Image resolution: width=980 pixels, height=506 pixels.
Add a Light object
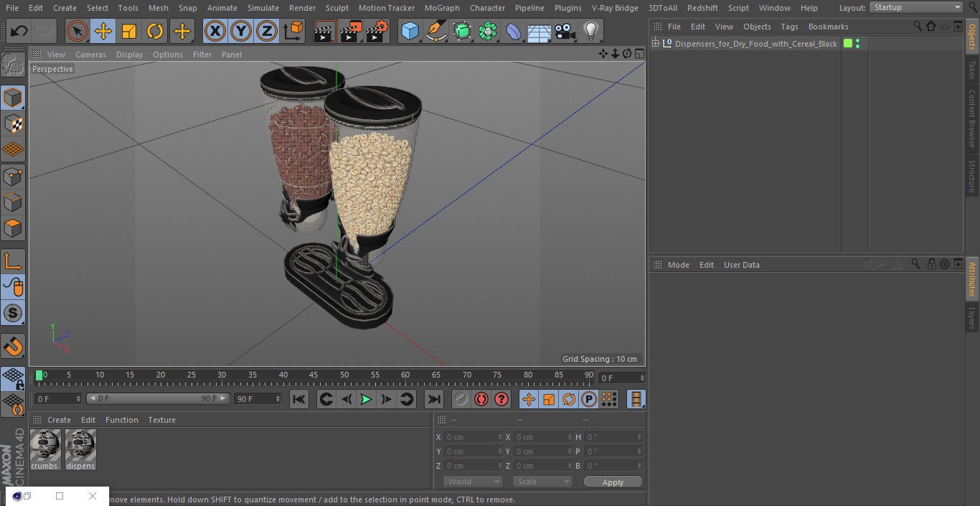point(590,31)
